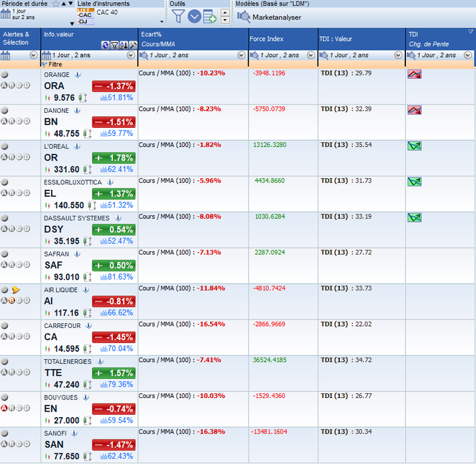Click the candle range icon after 331.60
The image size is (476, 464).
pos(88,169)
